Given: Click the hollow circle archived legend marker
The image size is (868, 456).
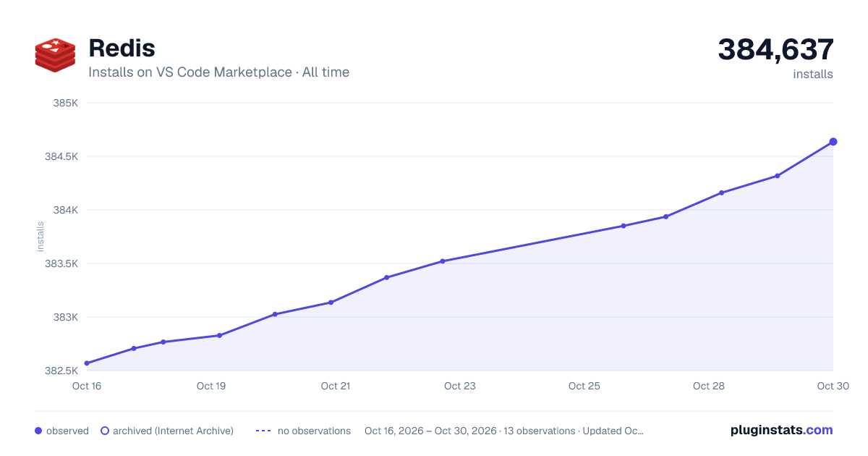Looking at the screenshot, I should (105, 431).
